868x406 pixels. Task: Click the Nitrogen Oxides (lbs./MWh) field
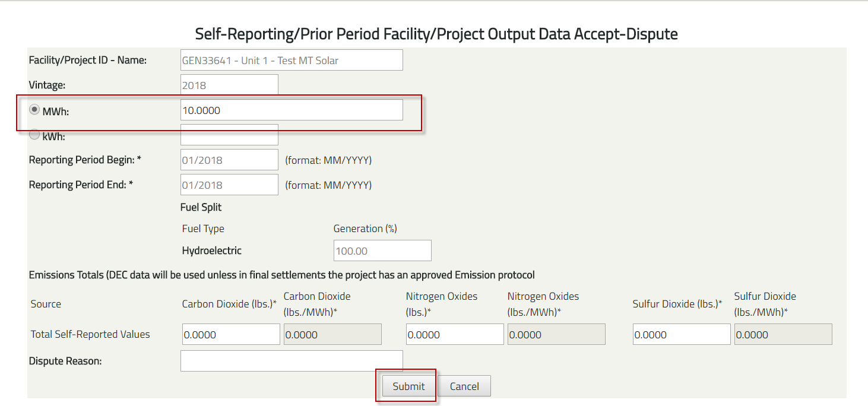556,334
